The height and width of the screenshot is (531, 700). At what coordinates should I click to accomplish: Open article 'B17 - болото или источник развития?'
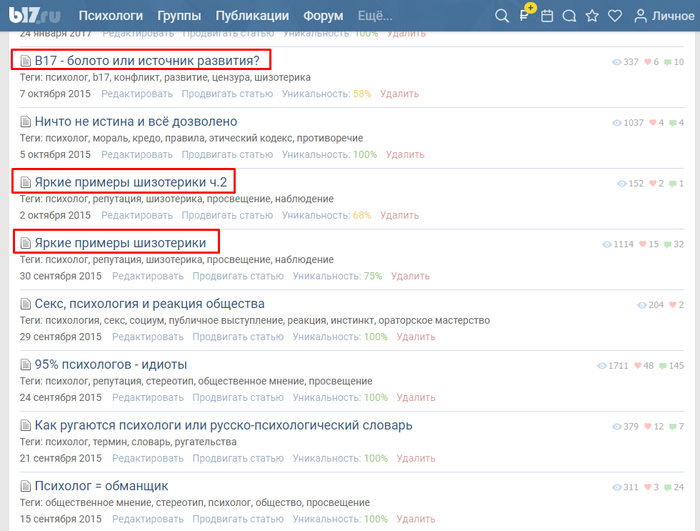click(146, 61)
